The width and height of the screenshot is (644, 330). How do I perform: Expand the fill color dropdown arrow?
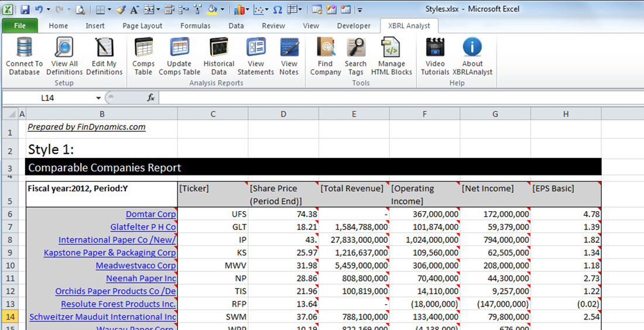(x=224, y=10)
